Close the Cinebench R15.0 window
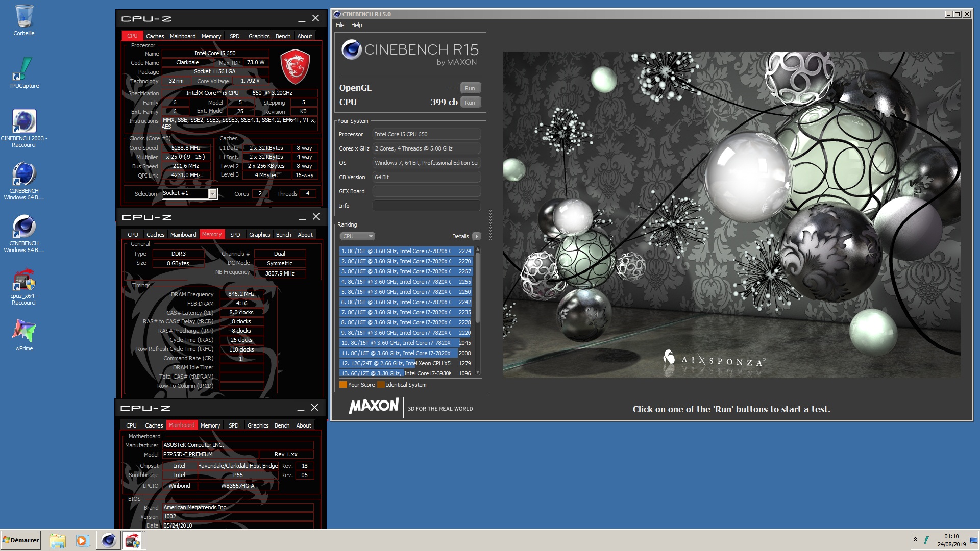This screenshot has height=551, width=980. point(966,14)
